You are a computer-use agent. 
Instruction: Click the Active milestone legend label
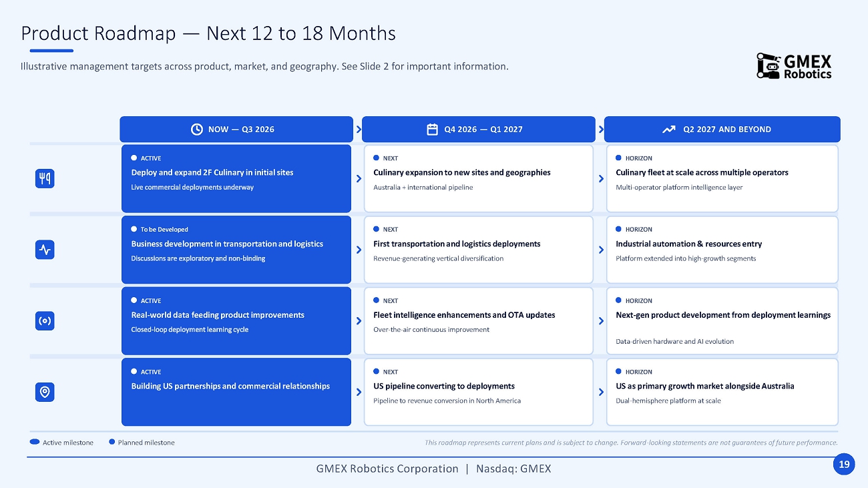tap(68, 443)
